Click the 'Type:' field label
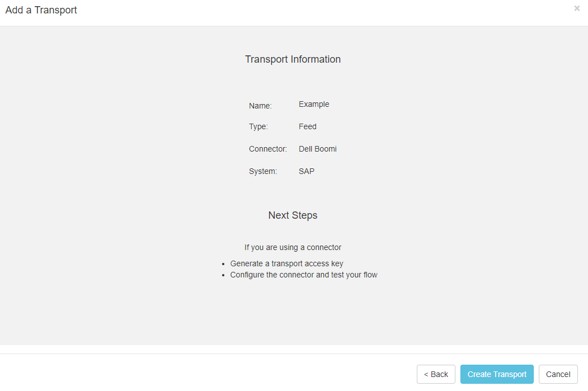The width and height of the screenshot is (588, 391). pos(258,126)
